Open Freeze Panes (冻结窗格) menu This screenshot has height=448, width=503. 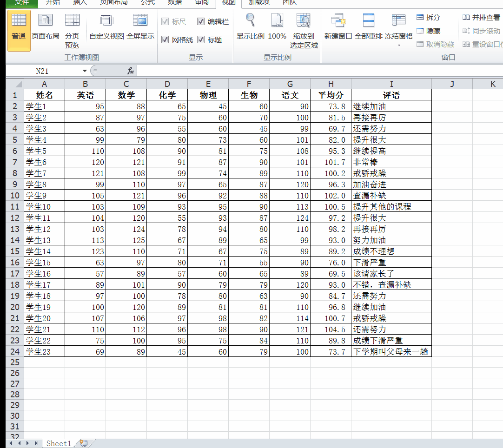point(399,30)
